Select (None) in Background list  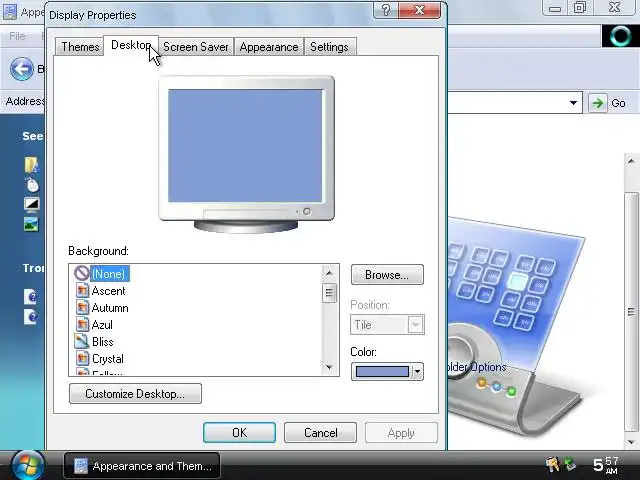tap(109, 273)
